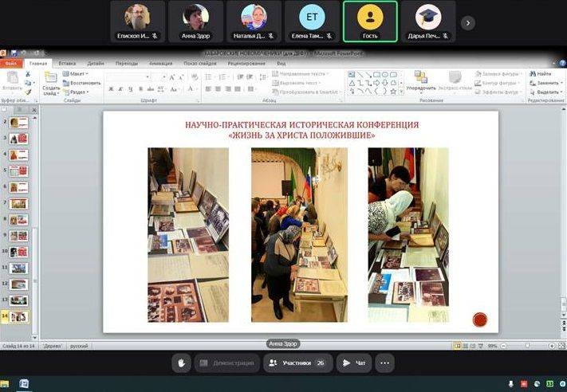Open the Файл menu

pyautogui.click(x=11, y=63)
